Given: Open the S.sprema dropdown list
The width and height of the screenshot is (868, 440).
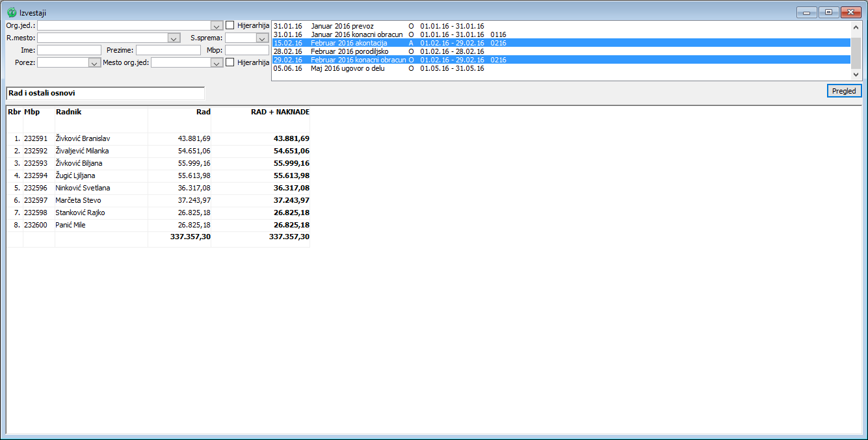Looking at the screenshot, I should coord(262,38).
